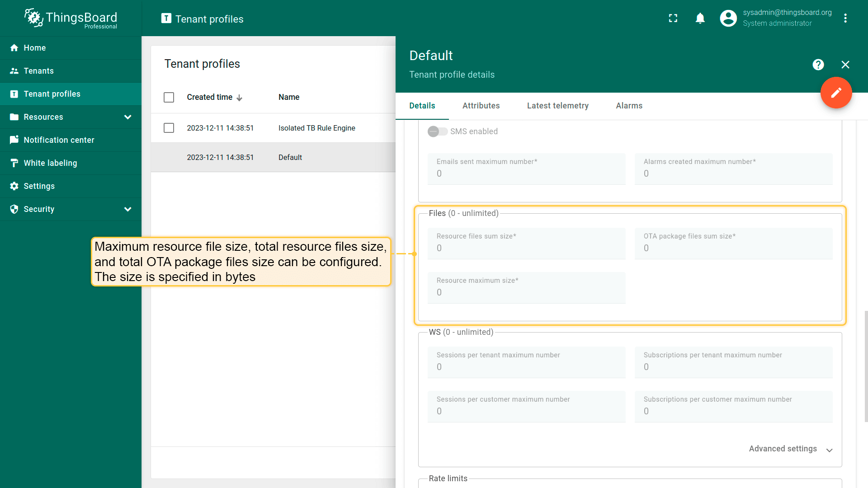Image resolution: width=868 pixels, height=488 pixels.
Task: Check the select-all header checkbox
Action: click(169, 98)
